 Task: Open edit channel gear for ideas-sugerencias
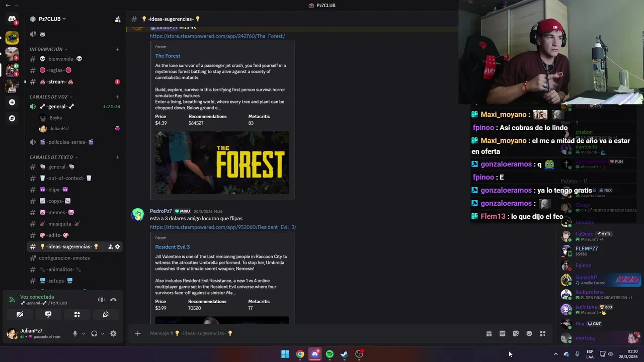pos(117,247)
